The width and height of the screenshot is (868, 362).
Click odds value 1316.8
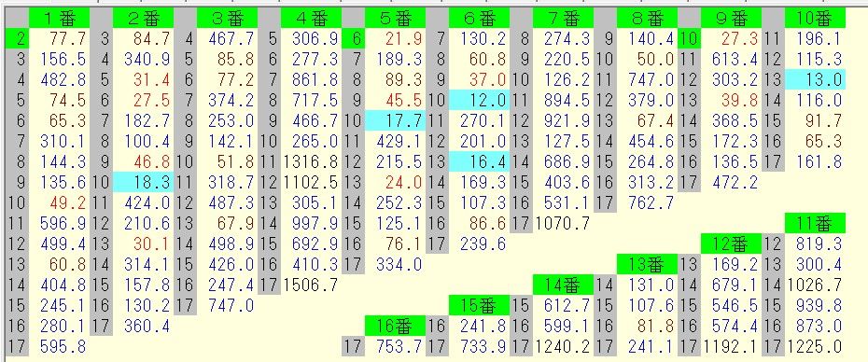click(310, 161)
